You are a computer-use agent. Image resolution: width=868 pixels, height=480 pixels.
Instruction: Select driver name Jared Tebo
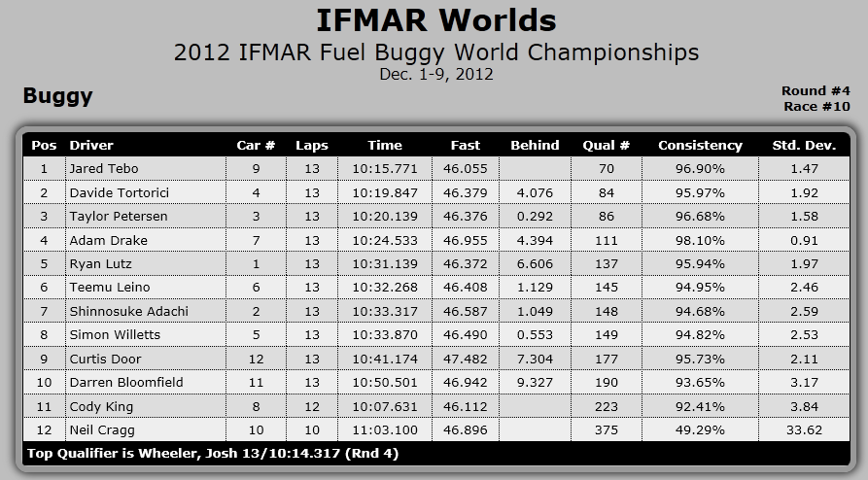tap(103, 169)
